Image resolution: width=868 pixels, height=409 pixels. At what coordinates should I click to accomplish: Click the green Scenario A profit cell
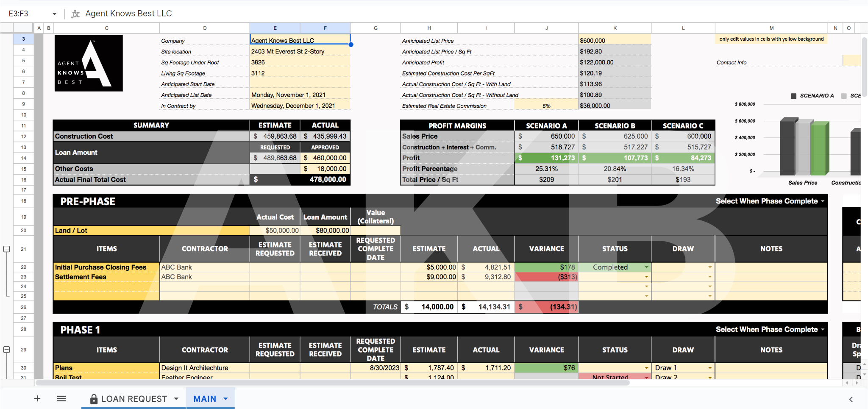[546, 158]
